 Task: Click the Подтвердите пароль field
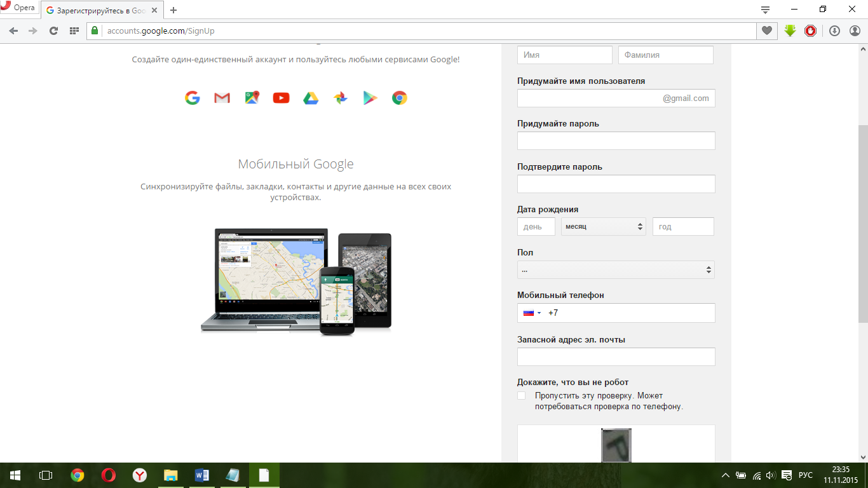click(x=616, y=184)
